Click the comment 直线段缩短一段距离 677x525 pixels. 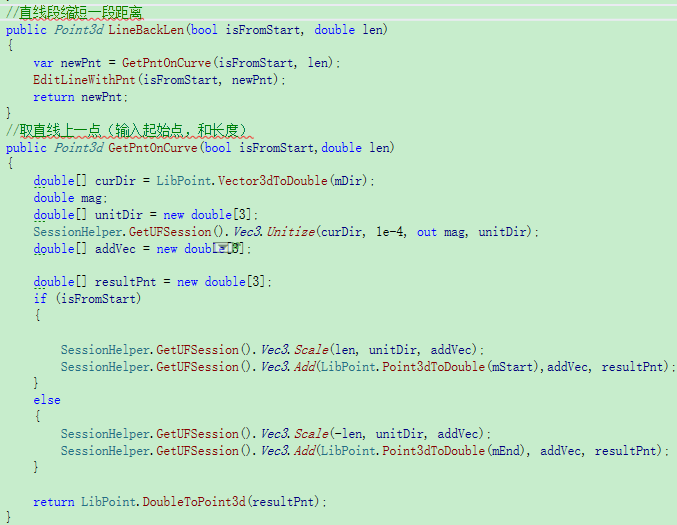81,13
